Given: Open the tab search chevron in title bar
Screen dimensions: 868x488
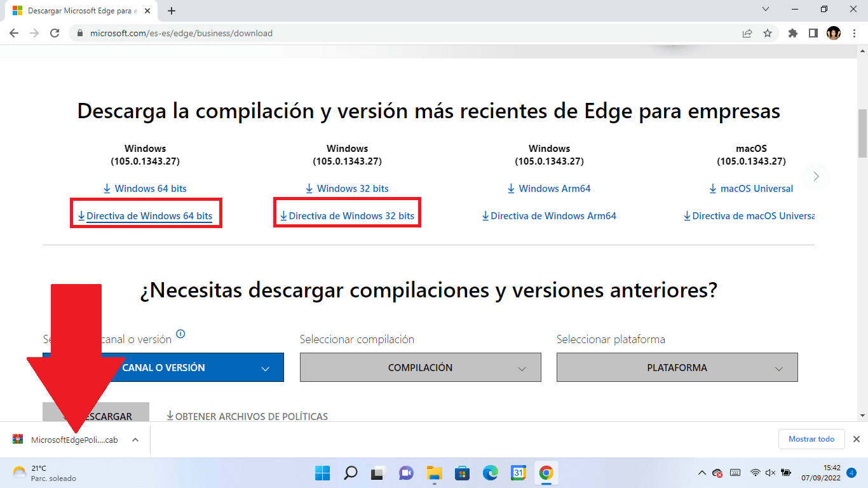Looking at the screenshot, I should [766, 9].
